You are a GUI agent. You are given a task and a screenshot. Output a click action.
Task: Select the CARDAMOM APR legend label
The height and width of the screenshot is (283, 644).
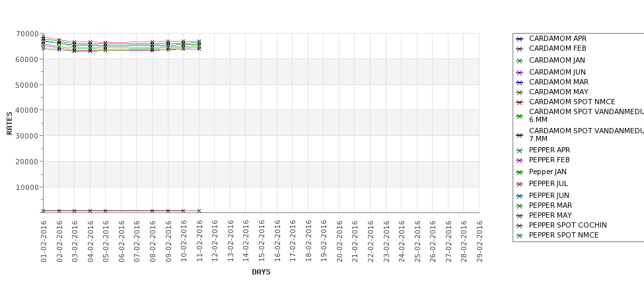(557, 38)
